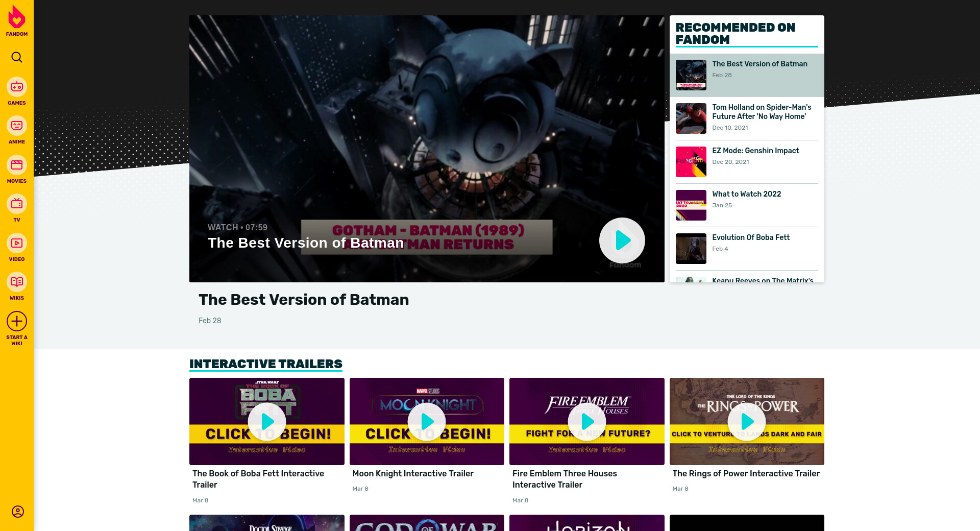Open the search magnifier icon

[x=17, y=57]
